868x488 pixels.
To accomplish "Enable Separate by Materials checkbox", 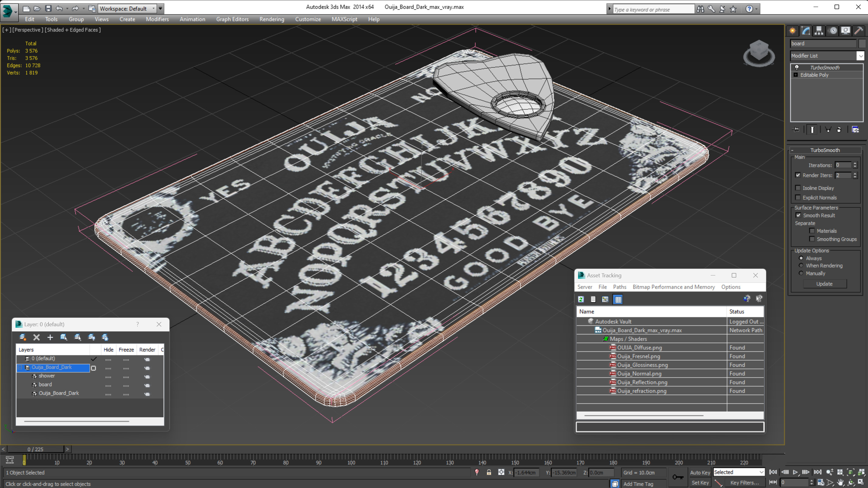I will coord(812,231).
